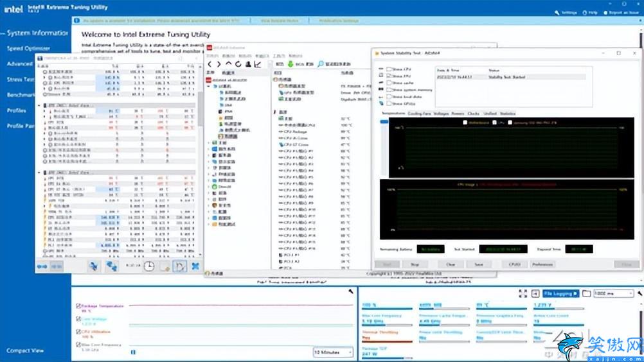Switch to Clocks tab in Stability Test
Viewport: 644px width, 362px height.
pos(473,114)
